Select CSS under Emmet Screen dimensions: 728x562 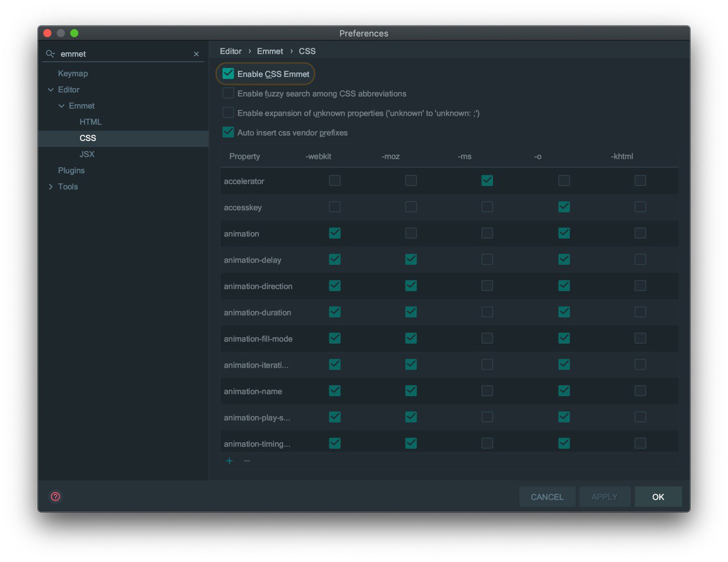(88, 138)
